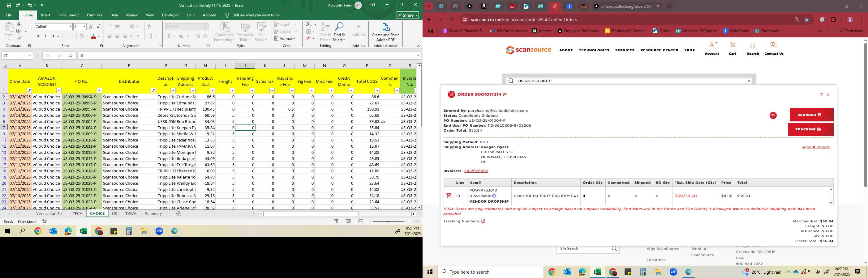
Task: Open the Distributor column filter dropdown
Action: point(153,91)
